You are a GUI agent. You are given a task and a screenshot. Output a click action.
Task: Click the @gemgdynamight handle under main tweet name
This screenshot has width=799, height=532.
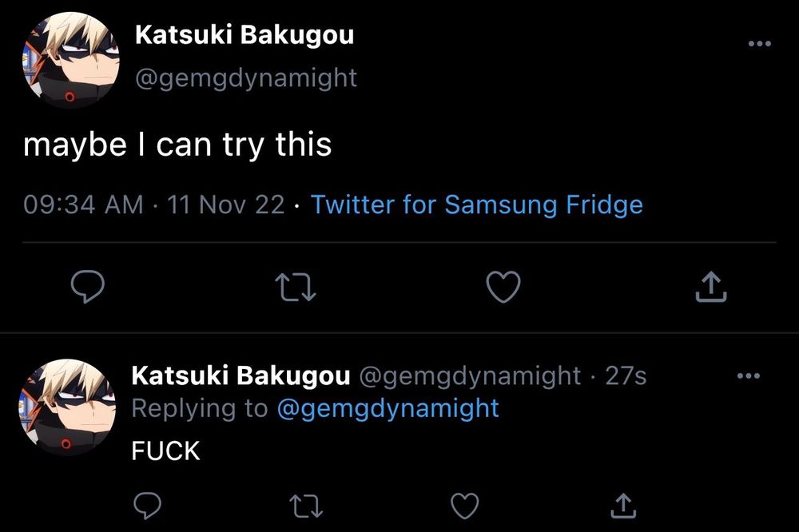tap(246, 78)
